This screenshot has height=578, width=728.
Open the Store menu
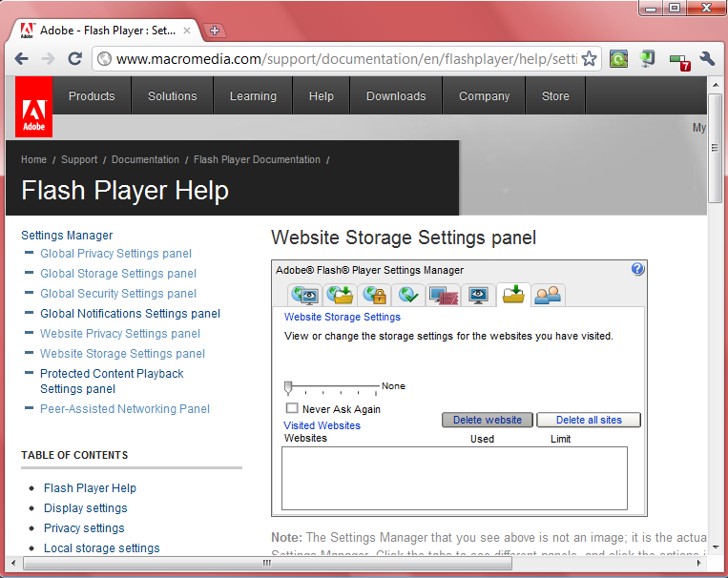pyautogui.click(x=555, y=95)
